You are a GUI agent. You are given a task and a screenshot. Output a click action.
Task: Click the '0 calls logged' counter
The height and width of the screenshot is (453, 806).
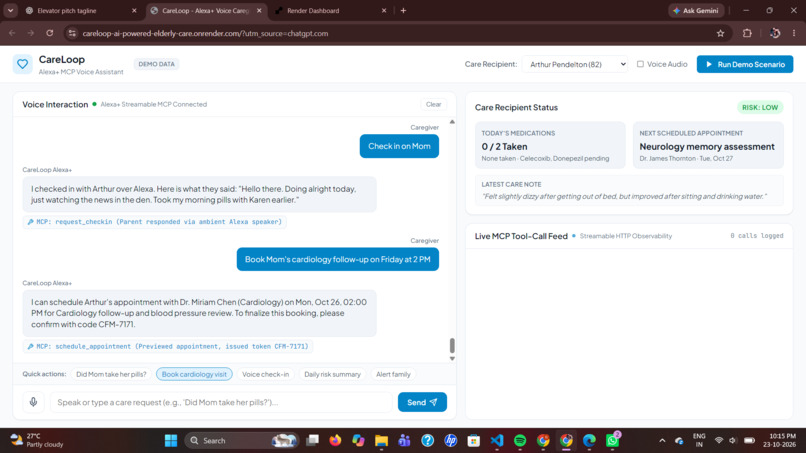[x=757, y=236]
